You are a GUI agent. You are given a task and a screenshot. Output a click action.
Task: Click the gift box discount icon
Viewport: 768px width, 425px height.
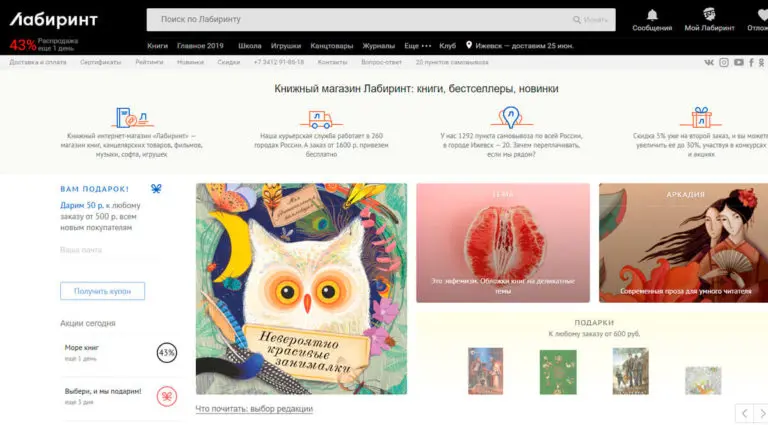click(x=701, y=117)
